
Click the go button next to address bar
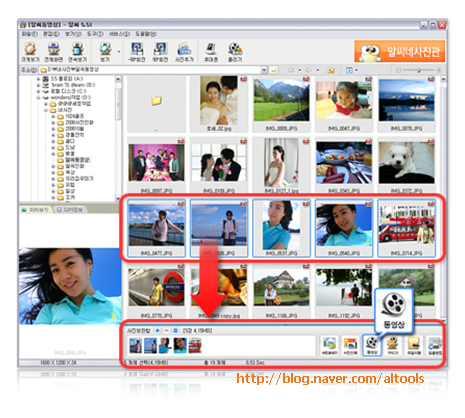(x=274, y=70)
